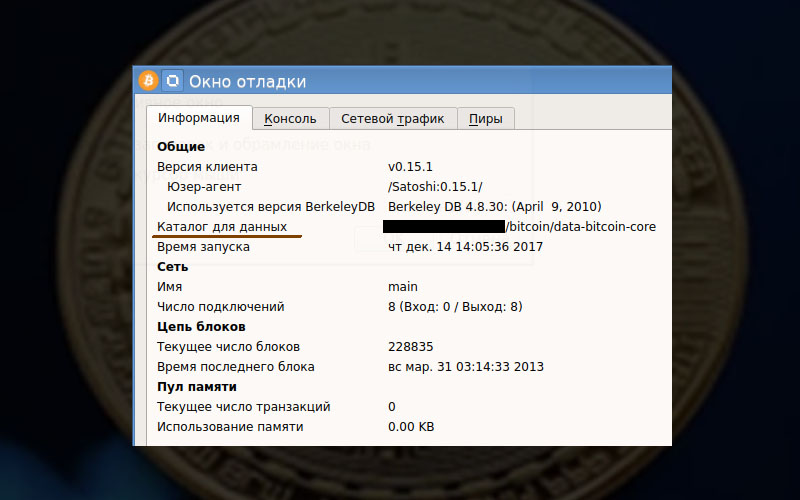Click the Текущее число транзакций label
This screenshot has width=800, height=500.
pyautogui.click(x=243, y=407)
